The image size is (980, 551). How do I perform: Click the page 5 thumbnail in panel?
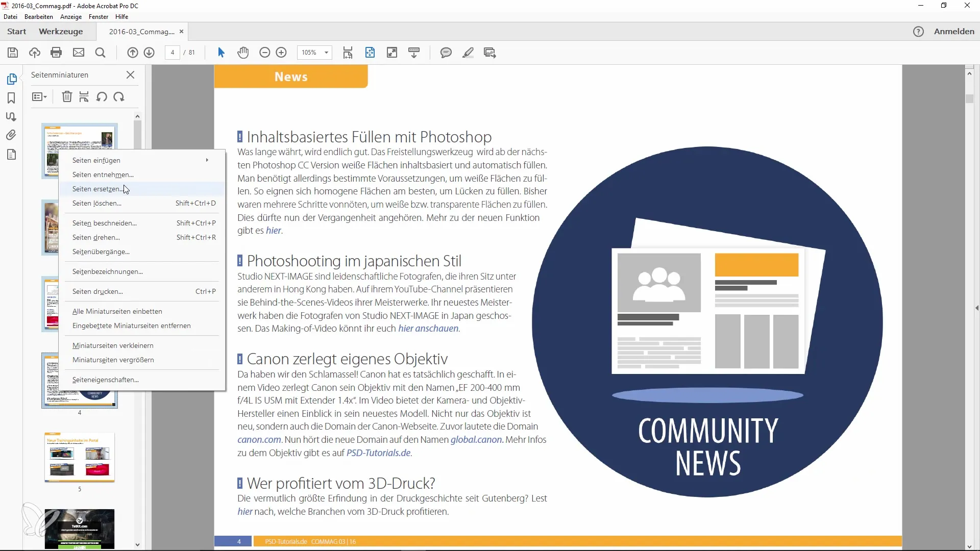(80, 458)
